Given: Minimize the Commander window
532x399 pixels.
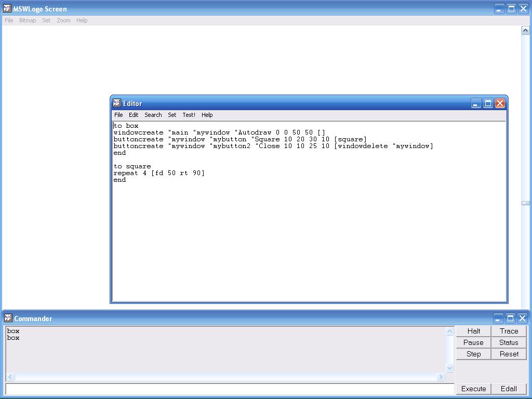Looking at the screenshot, I should click(498, 318).
